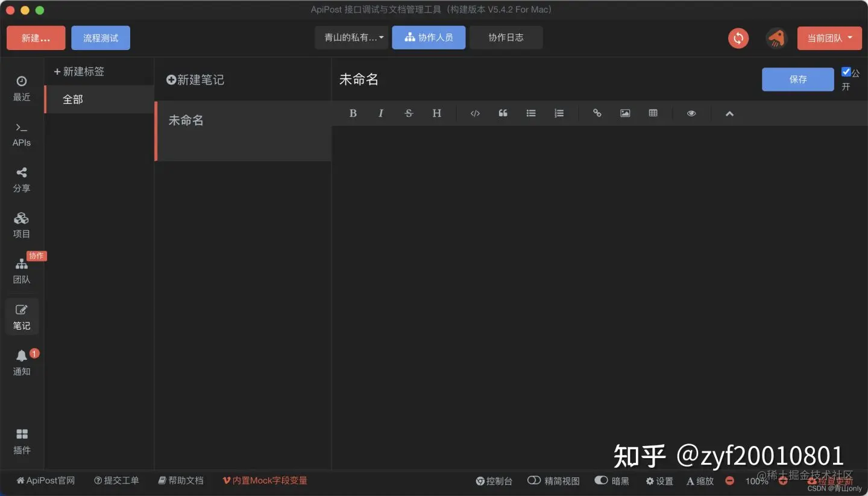Screen dimensions: 868x496
Task: Click the orange sync refresh icon
Action: coord(738,38)
